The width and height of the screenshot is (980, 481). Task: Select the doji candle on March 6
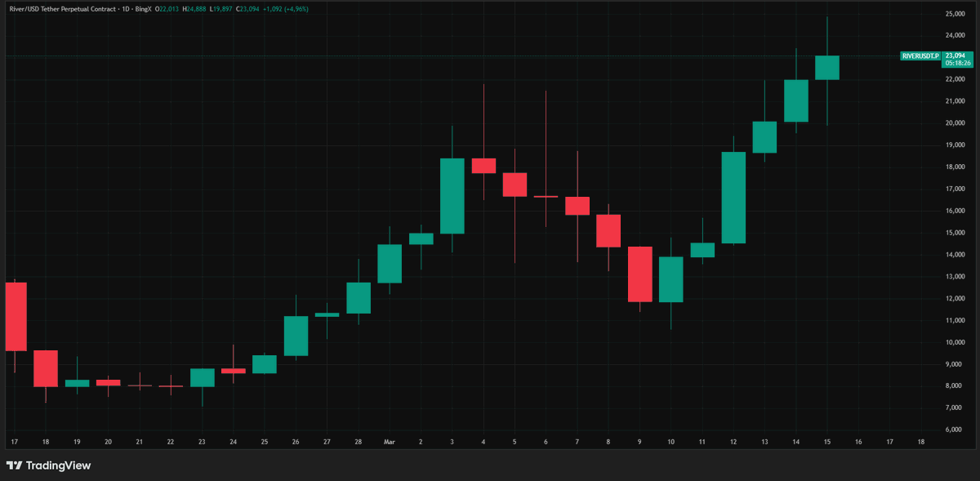(546, 197)
